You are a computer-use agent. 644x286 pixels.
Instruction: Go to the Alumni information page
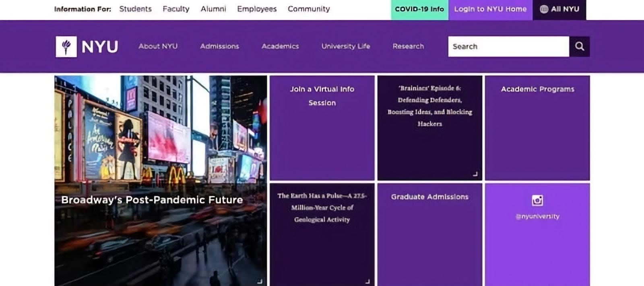213,9
